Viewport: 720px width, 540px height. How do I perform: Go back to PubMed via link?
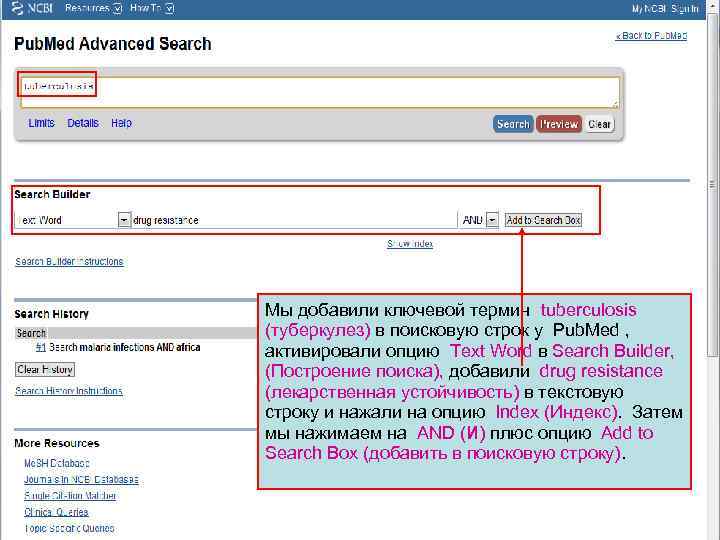pos(651,36)
